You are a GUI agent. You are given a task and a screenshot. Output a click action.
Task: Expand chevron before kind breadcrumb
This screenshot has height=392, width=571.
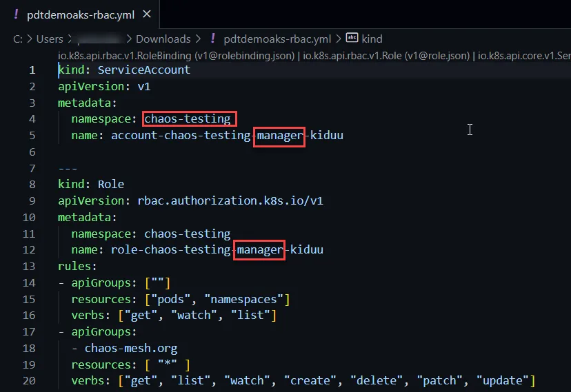point(339,39)
